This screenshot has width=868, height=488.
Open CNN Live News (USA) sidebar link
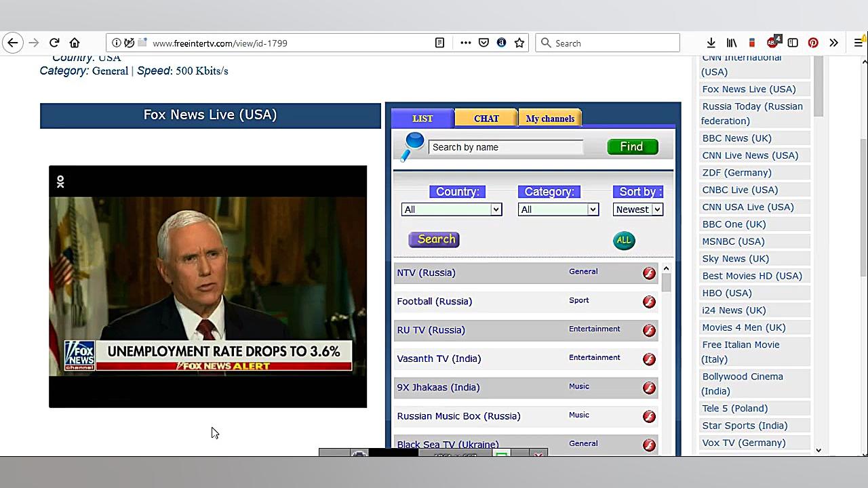point(750,155)
